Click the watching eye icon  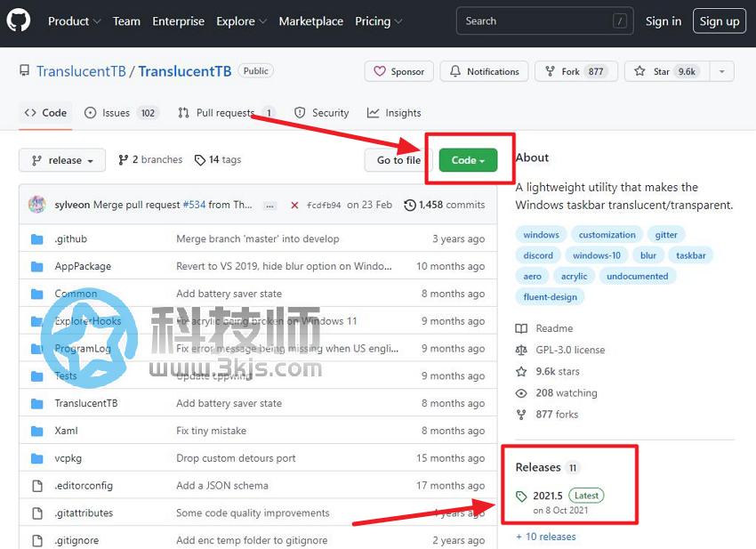pos(521,393)
